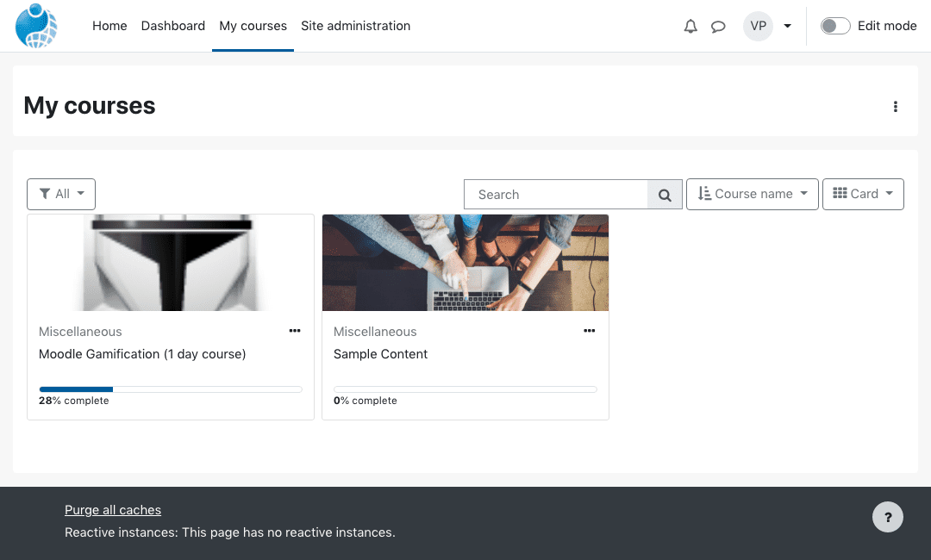Image resolution: width=931 pixels, height=560 pixels.
Task: Click the My courses page heading
Action: pyautogui.click(x=90, y=106)
